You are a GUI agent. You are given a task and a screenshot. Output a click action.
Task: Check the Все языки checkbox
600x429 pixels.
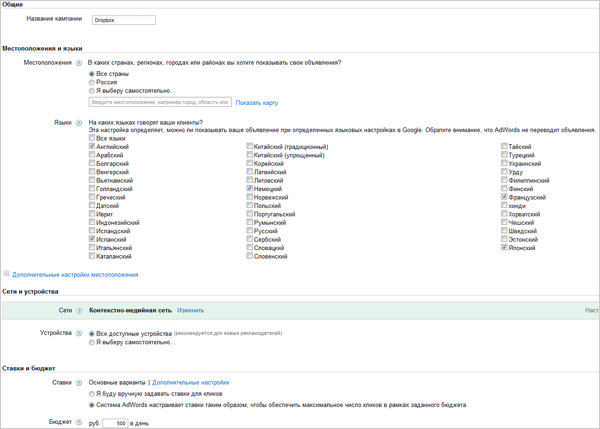tap(93, 138)
